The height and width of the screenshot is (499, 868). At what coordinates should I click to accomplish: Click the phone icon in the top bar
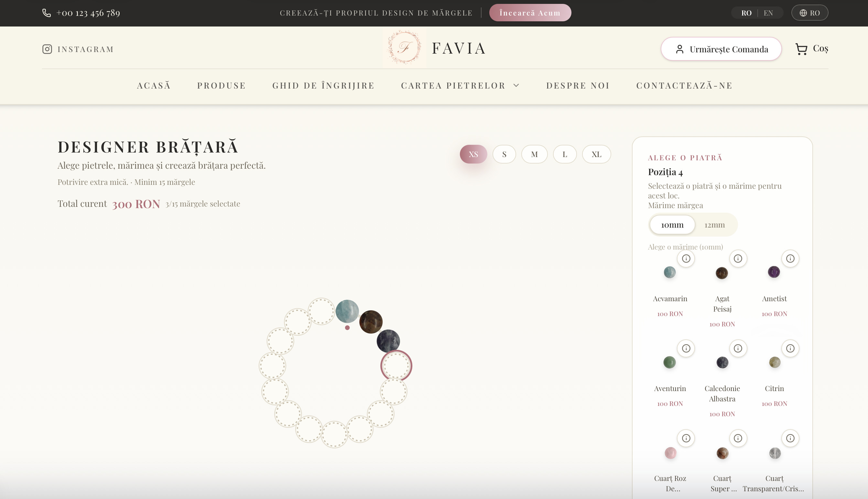[47, 13]
